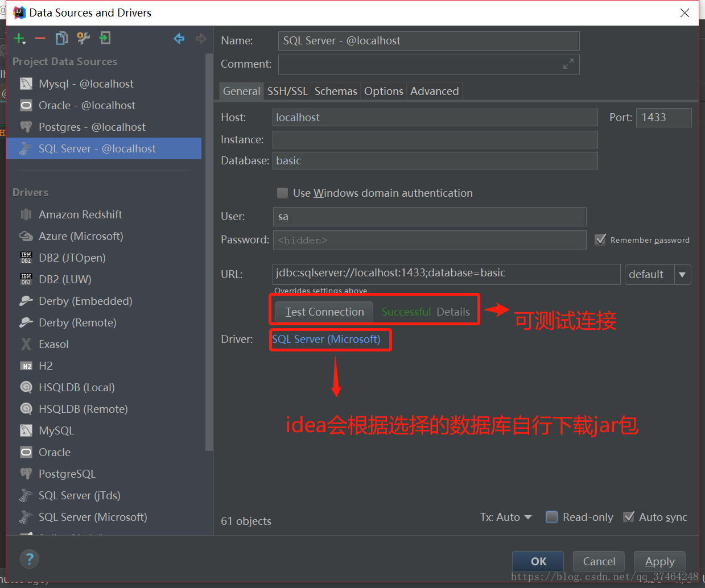Enable Use Windows domain authentication checkbox
Image resolution: width=705 pixels, height=588 pixels.
pyautogui.click(x=282, y=193)
